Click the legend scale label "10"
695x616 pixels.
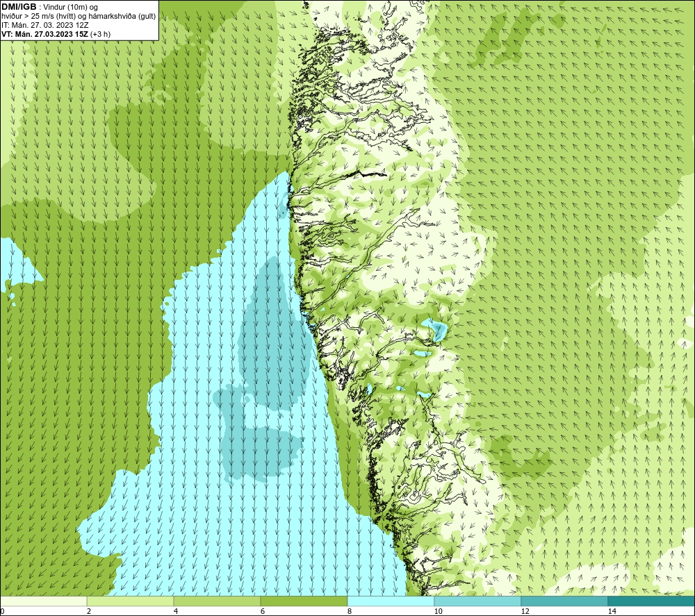(438, 611)
